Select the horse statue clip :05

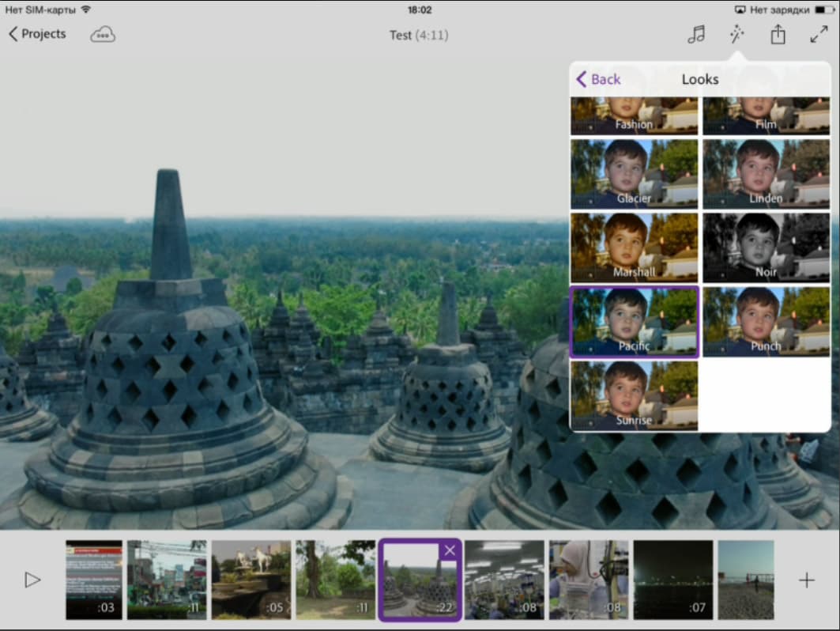tap(251, 580)
